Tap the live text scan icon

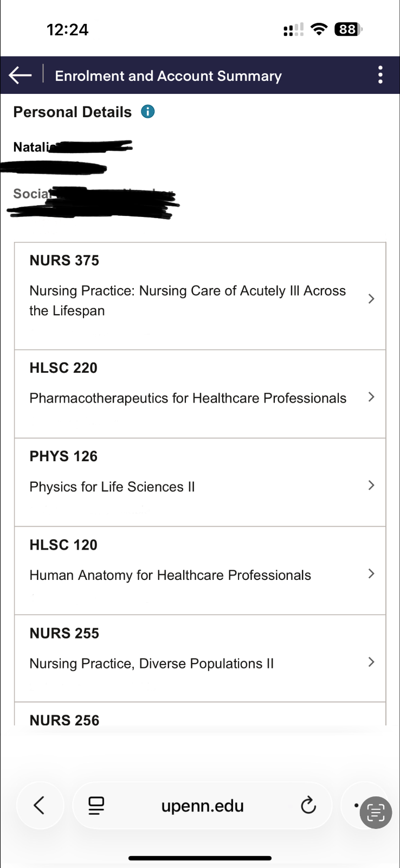(x=376, y=813)
